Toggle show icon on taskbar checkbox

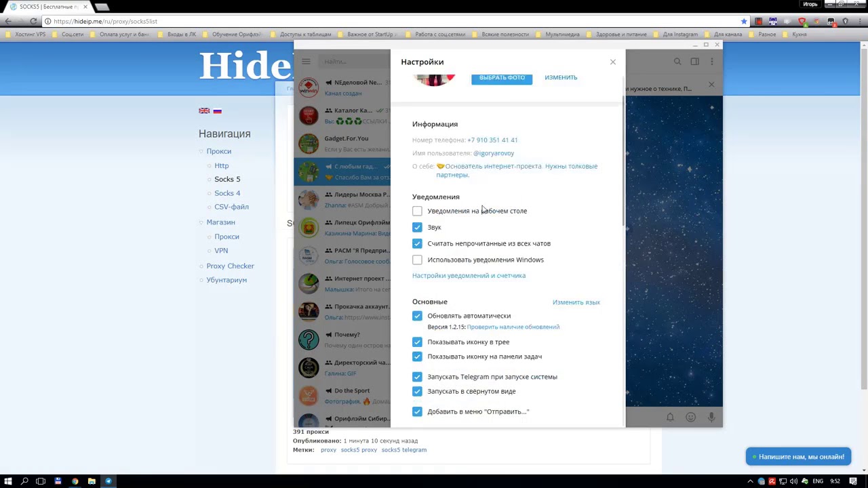coord(417,357)
